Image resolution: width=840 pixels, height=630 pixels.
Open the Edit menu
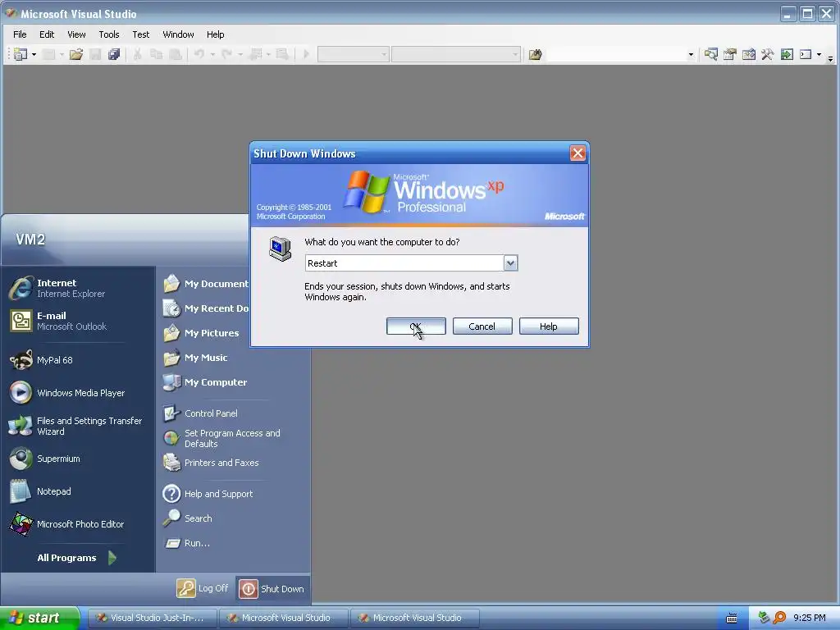coord(47,34)
